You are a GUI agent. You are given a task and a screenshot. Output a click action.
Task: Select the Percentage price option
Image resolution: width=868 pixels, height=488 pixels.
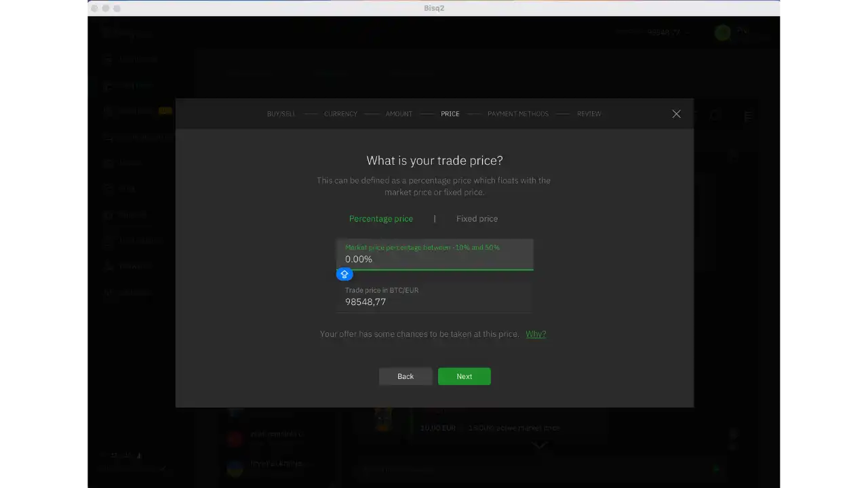point(380,219)
